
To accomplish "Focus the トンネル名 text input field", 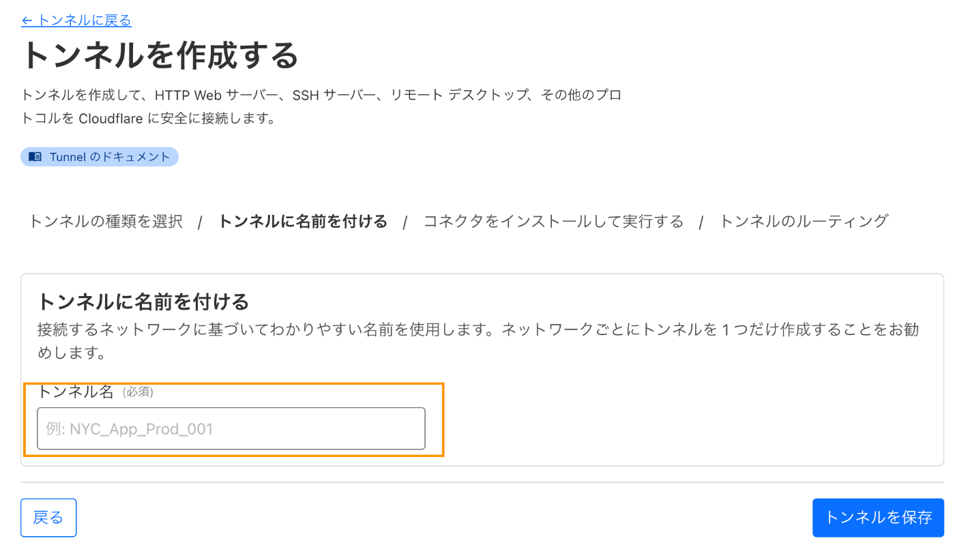I will pos(231,429).
